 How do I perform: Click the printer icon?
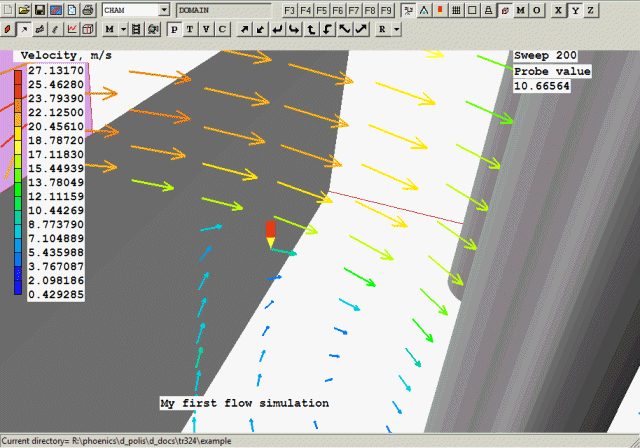[87, 9]
